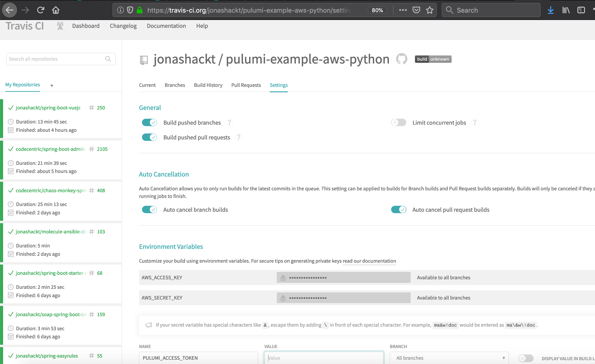Image resolution: width=595 pixels, height=364 pixels.
Task: Switch to the Build History tab
Action: click(x=208, y=85)
